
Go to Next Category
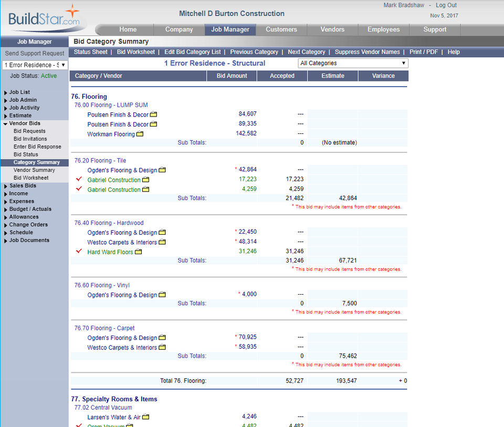point(306,52)
